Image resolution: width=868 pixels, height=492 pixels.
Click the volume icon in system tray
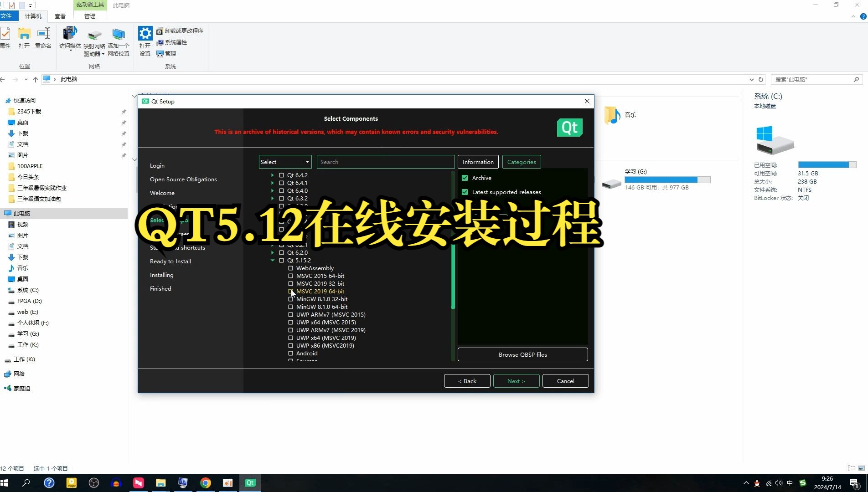778,483
